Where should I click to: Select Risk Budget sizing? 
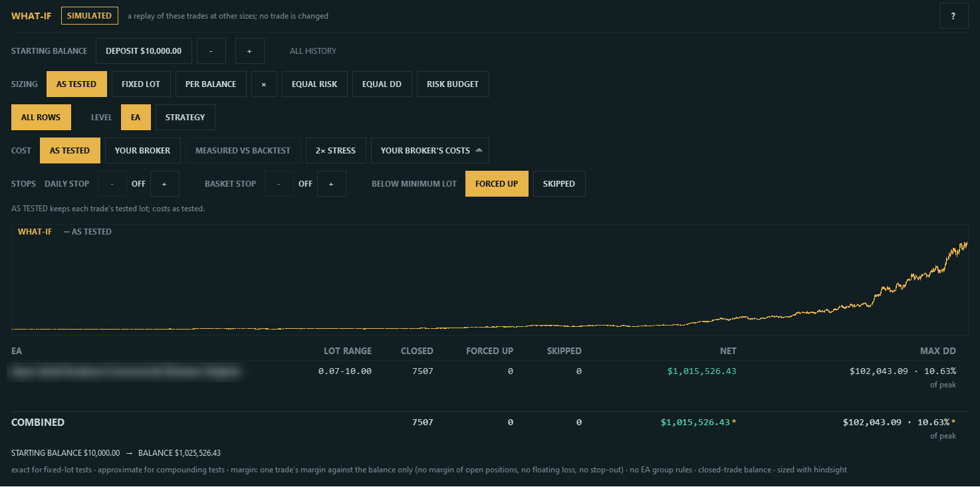[x=453, y=84]
